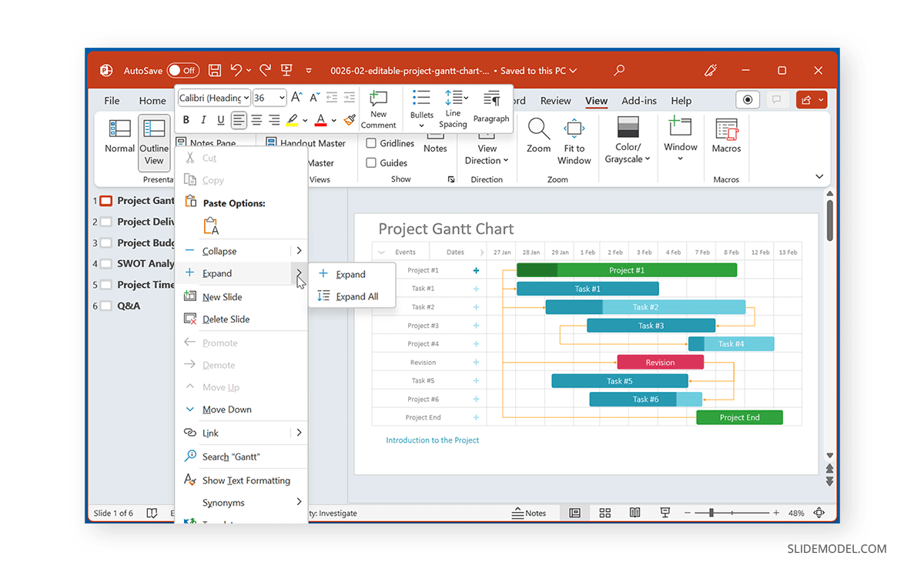Switch to the Review ribbon tab
Viewport: 924px width, 572px height.
(555, 101)
